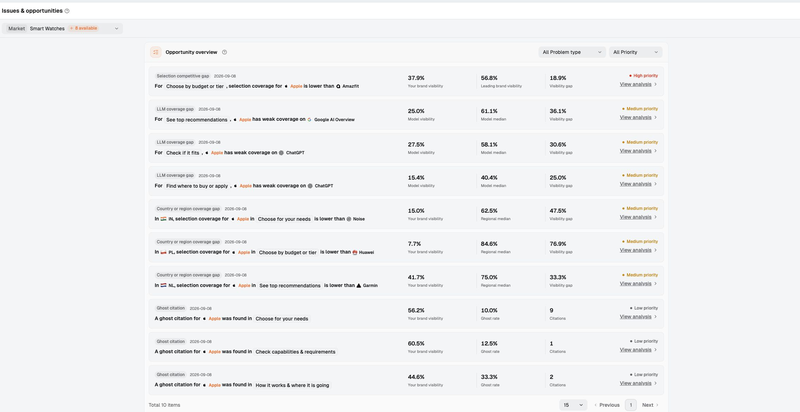The image size is (800, 412).
Task: Click the Selection competitive gap tag
Action: coord(183,76)
